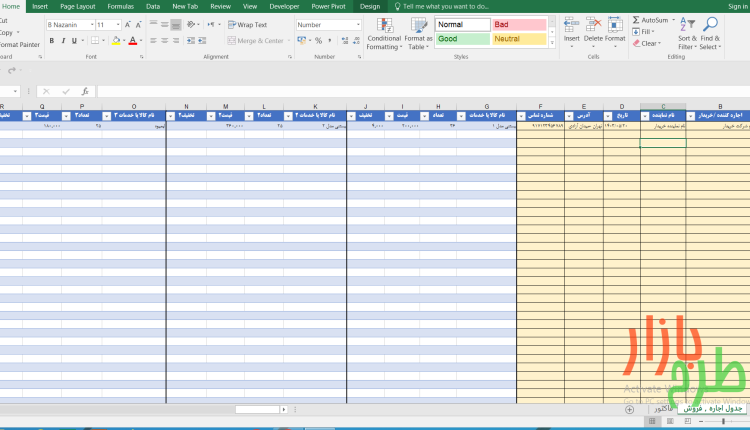Top align cell content
Viewport: 750px width, 430px height.
(154, 24)
